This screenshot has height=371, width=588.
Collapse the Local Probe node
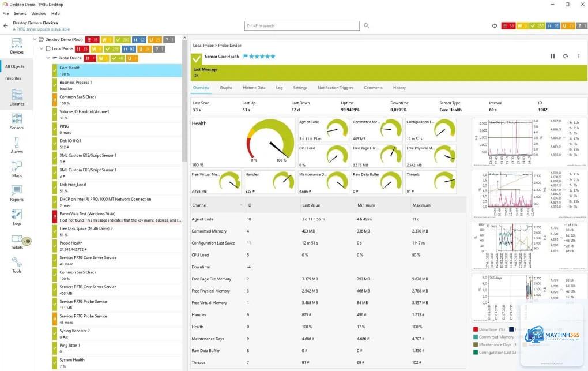[42, 48]
